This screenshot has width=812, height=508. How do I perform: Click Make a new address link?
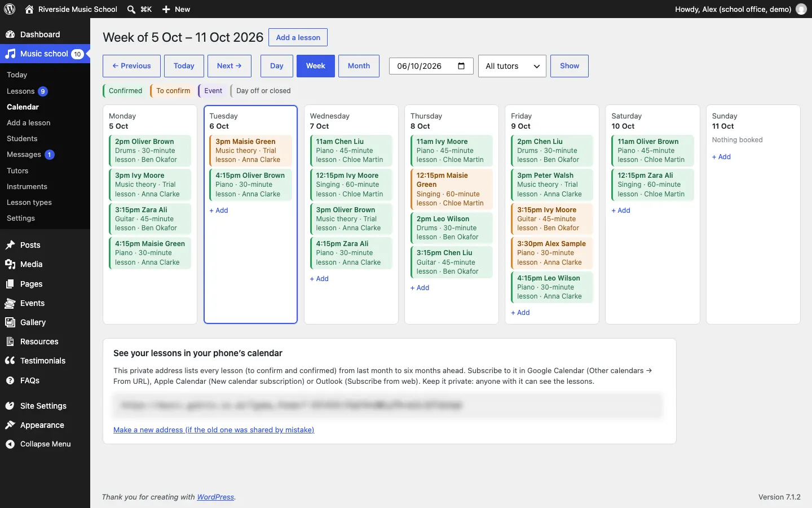coord(214,430)
